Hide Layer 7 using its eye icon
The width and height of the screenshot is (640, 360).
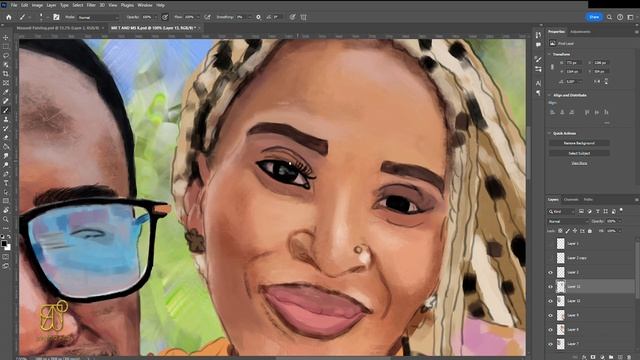[550, 344]
